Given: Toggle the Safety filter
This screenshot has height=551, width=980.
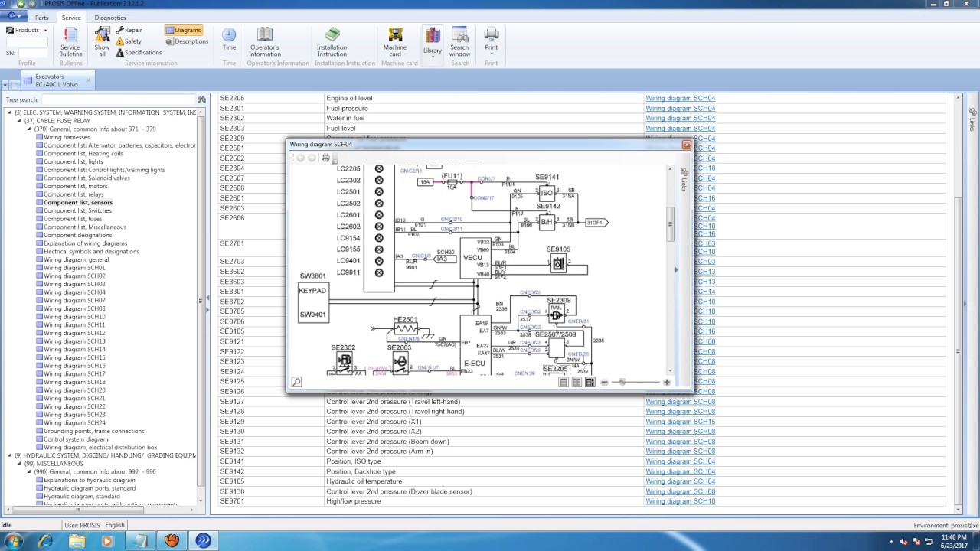Looking at the screenshot, I should [x=129, y=41].
